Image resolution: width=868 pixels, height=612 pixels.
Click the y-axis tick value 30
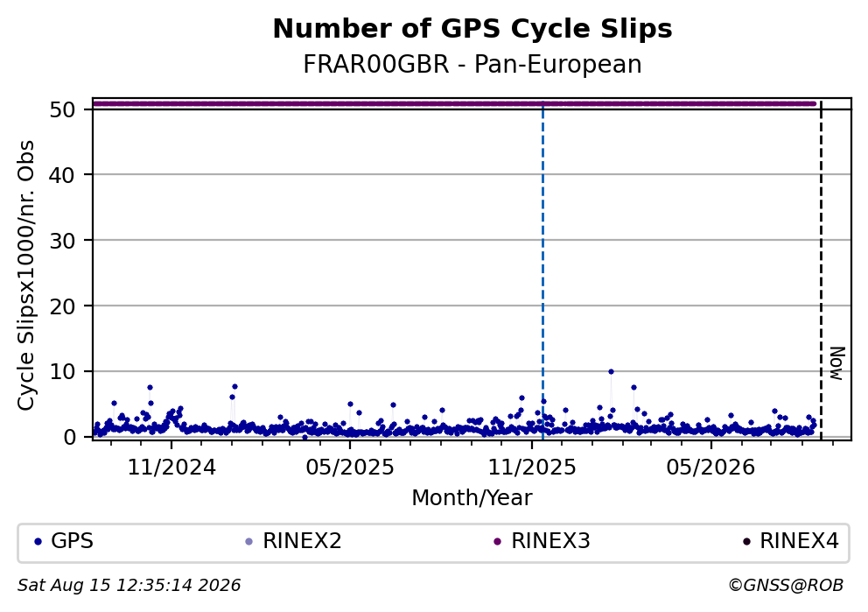62,241
